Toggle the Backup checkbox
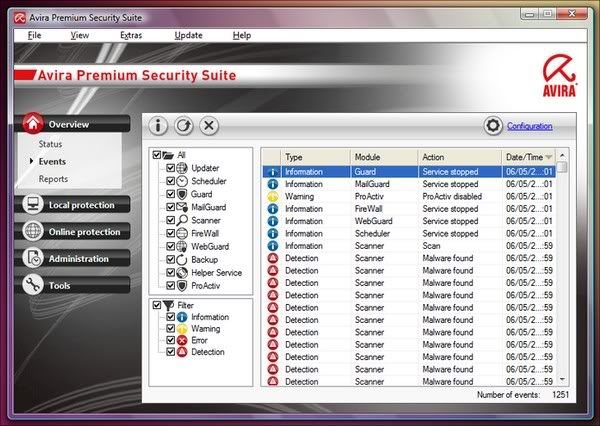Viewport: 600px width, 426px height. [x=171, y=260]
